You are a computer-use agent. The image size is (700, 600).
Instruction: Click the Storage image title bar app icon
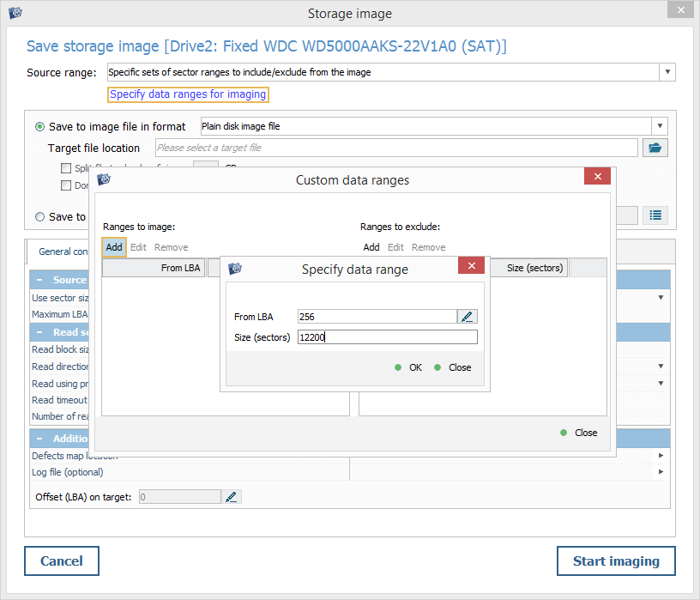click(x=15, y=12)
